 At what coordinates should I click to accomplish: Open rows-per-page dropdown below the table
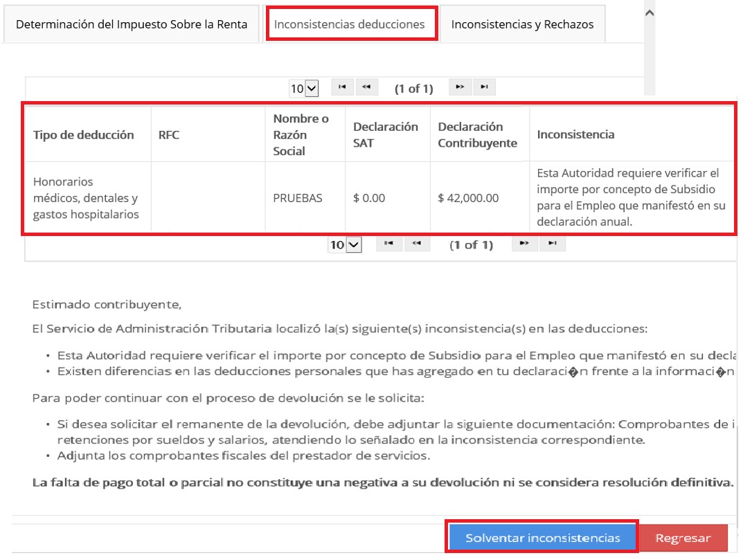(345, 245)
